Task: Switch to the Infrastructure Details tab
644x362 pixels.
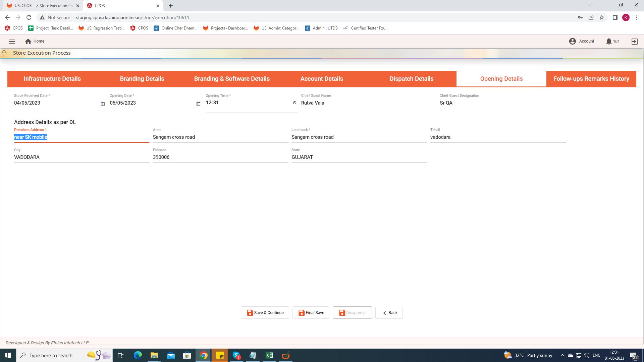Action: (x=52, y=79)
